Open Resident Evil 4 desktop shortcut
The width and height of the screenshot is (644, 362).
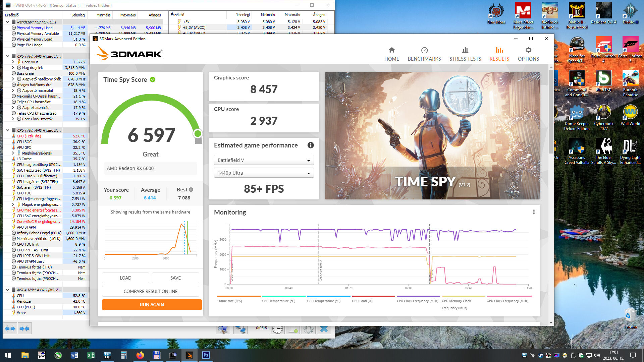point(603,14)
